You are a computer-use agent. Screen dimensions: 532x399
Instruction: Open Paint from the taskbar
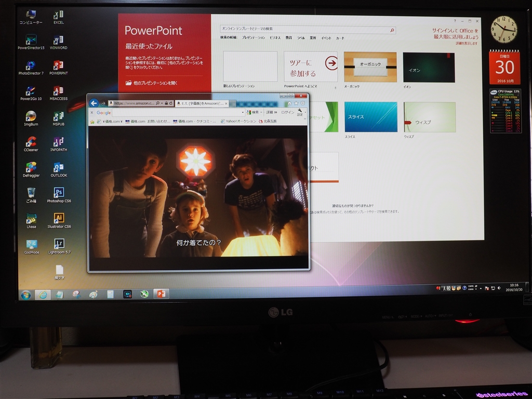pos(94,295)
